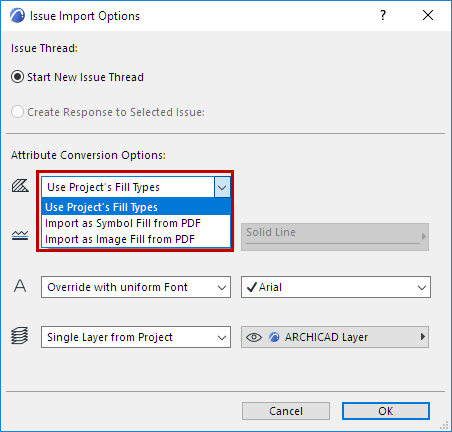Click the ARCHICAD logo in title bar

tap(17, 15)
